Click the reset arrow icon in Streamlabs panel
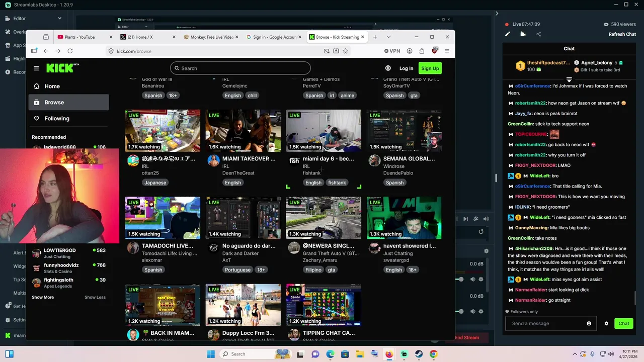644x362 pixels. click(481, 232)
